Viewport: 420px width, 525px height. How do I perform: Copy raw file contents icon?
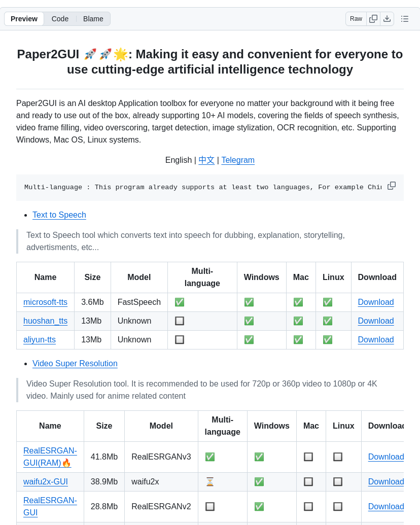point(373,19)
